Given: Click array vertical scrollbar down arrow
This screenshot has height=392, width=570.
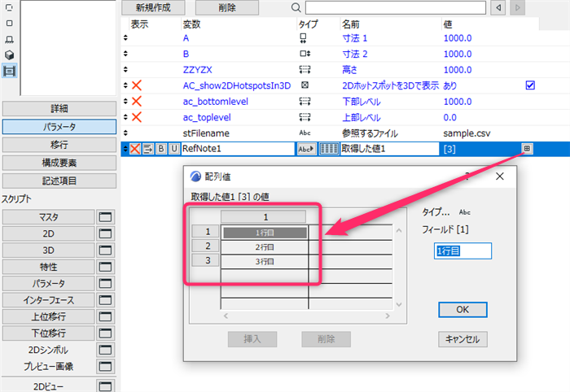Looking at the screenshot, I should click(399, 304).
